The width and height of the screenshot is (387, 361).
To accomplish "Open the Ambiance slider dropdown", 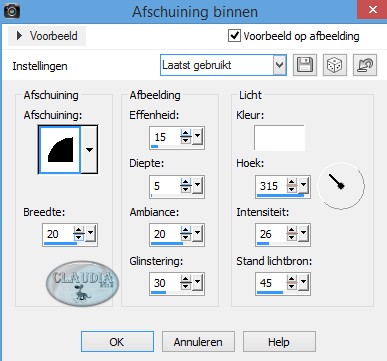I will click(197, 234).
